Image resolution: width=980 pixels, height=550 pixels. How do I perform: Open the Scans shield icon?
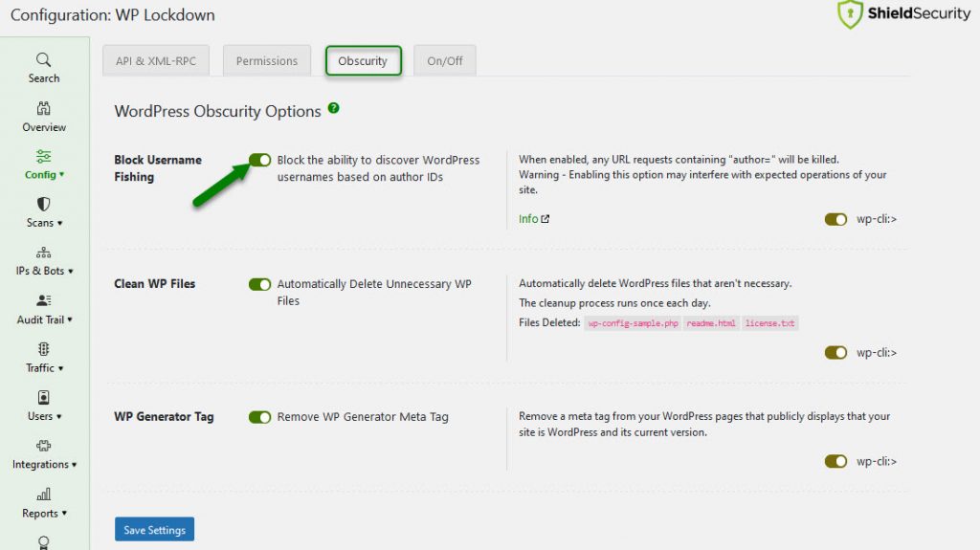coord(43,205)
